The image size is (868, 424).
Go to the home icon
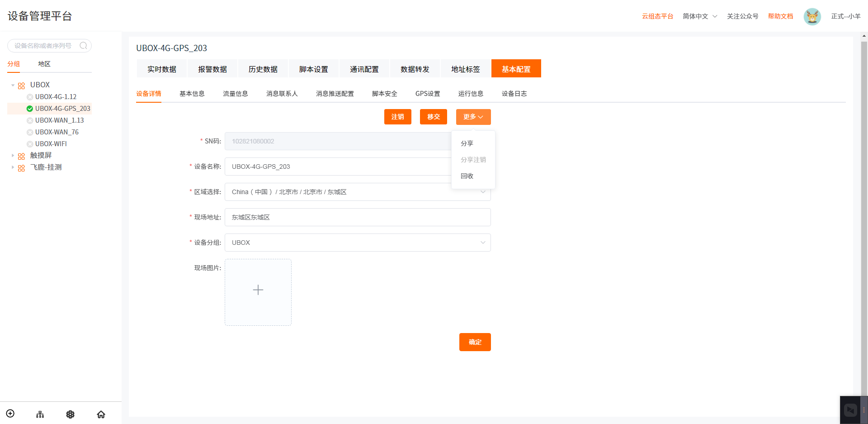101,414
